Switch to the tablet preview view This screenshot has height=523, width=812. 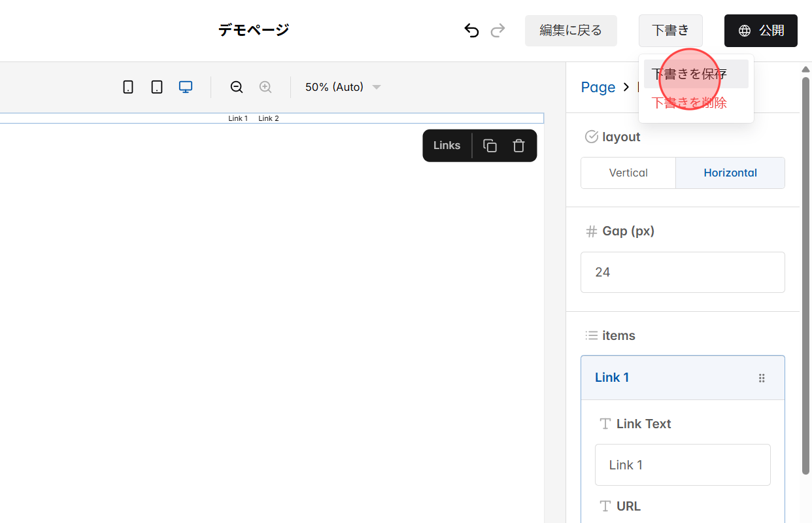(157, 86)
